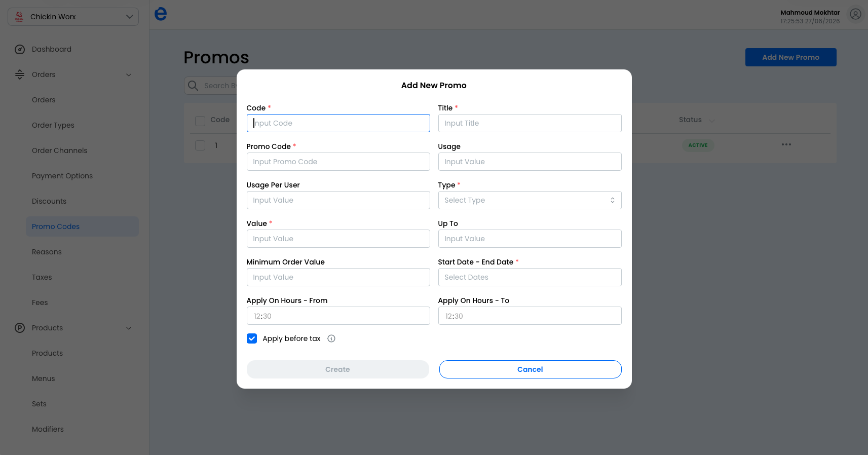Click the Cancel button in dialog
868x455 pixels.
[x=530, y=369]
